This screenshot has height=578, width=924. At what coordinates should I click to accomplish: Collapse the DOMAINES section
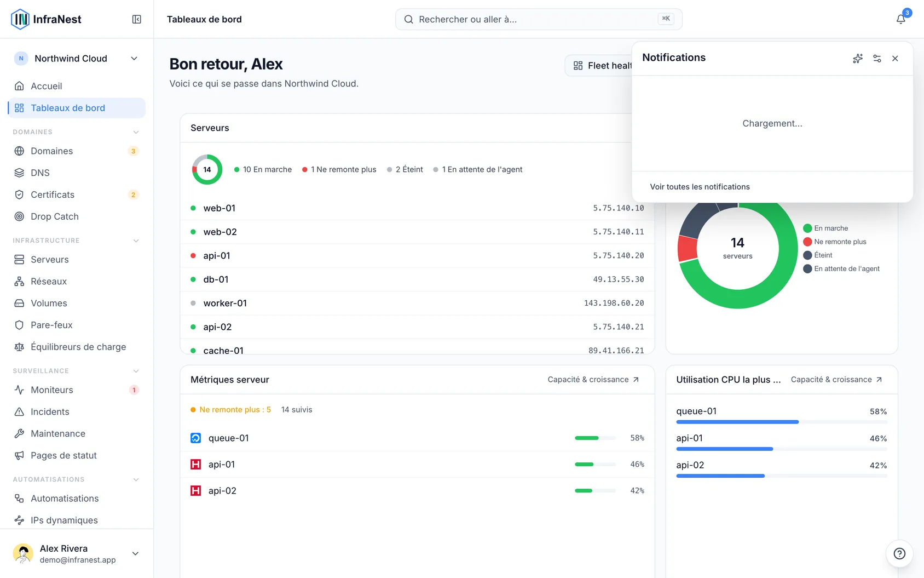coord(136,132)
